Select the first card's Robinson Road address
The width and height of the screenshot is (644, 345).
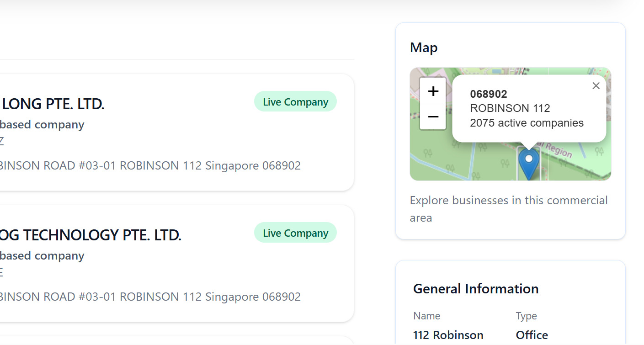coord(150,165)
